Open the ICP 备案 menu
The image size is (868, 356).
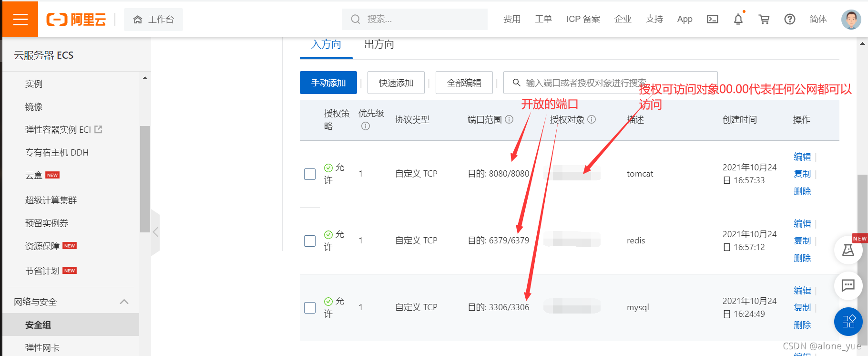(x=583, y=19)
